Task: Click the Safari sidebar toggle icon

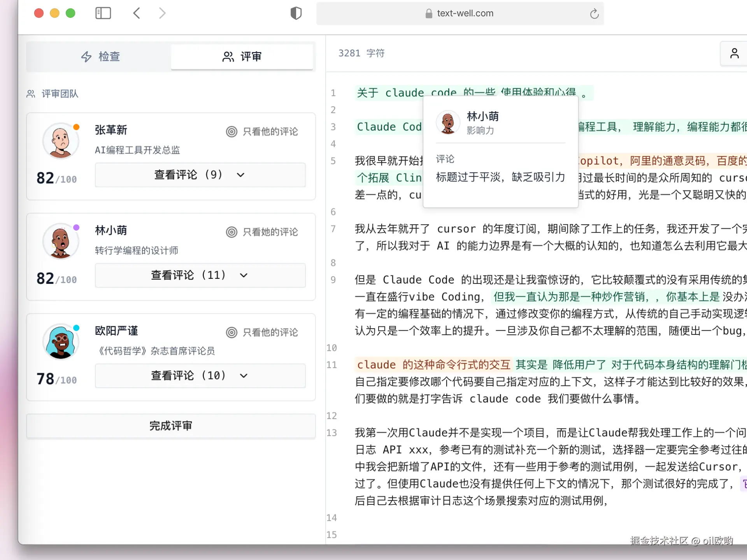Action: pos(103,13)
